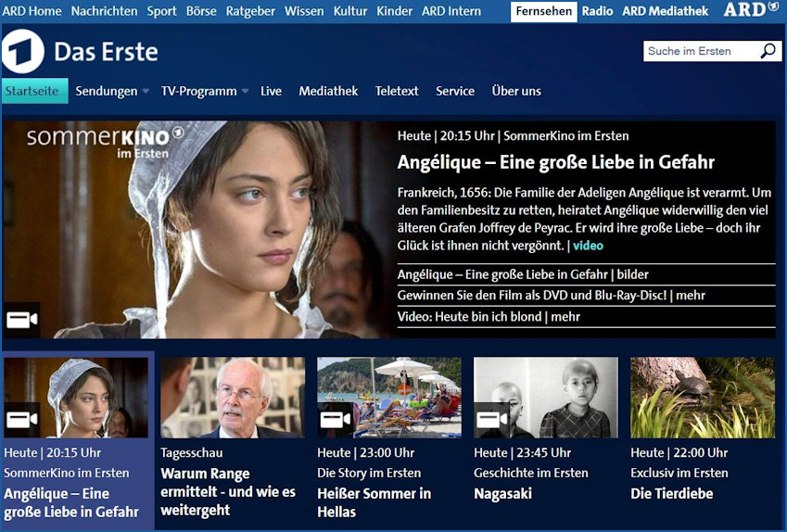The width and height of the screenshot is (787, 532).
Task: Click camera icon on Angélique thumbnail
Action: pos(21,420)
